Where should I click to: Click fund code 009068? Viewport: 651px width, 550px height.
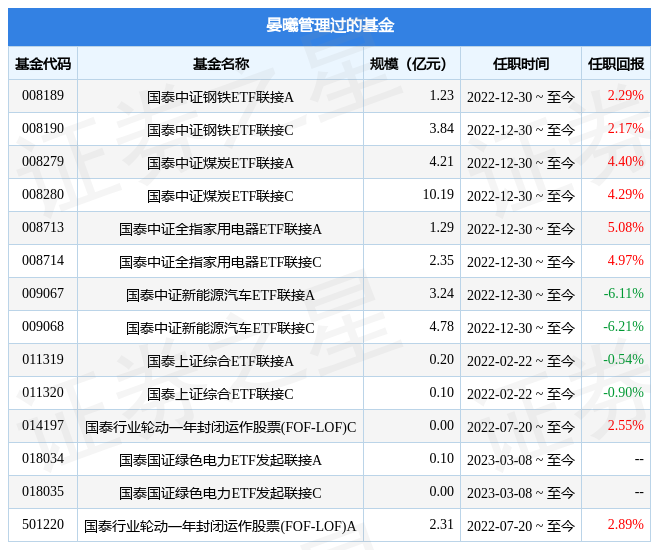[43, 327]
